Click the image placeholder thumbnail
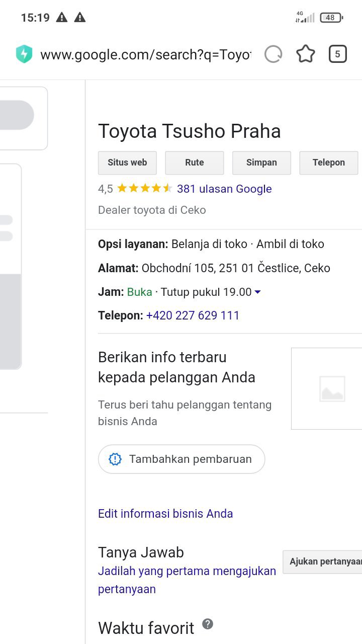The height and width of the screenshot is (644, 362). pos(332,388)
